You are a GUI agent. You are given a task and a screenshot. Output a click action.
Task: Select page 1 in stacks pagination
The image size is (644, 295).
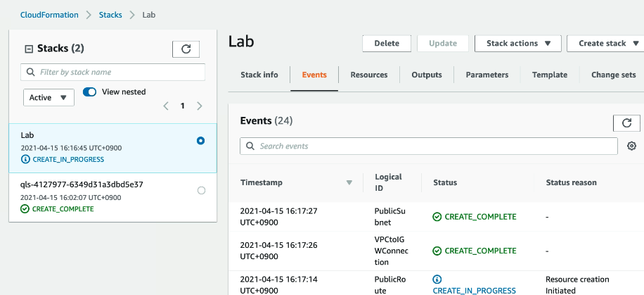[x=182, y=106]
